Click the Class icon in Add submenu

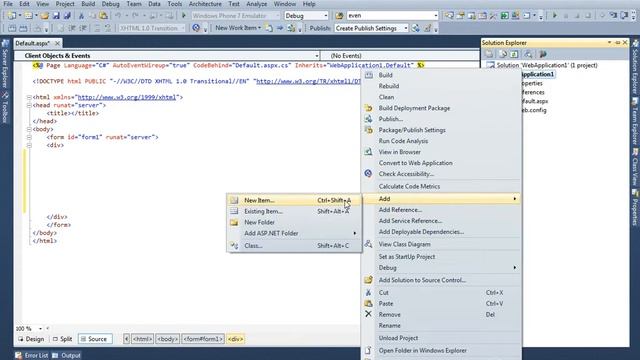(x=234, y=246)
